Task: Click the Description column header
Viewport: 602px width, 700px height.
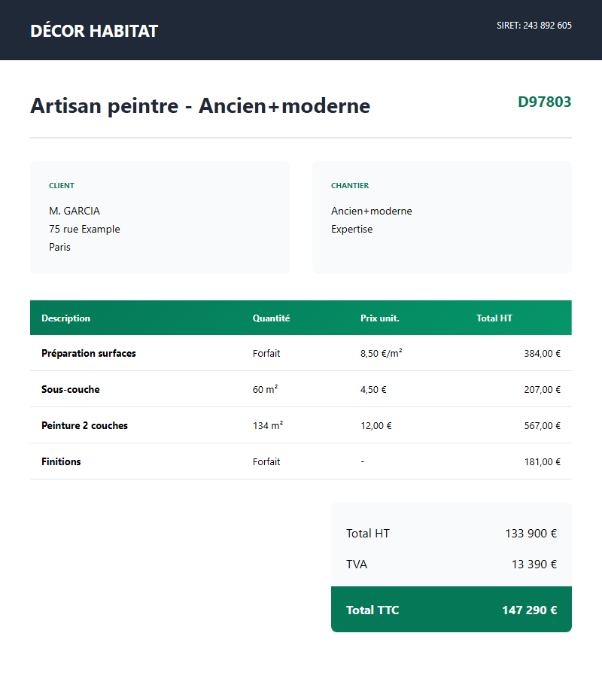Action: [x=65, y=318]
